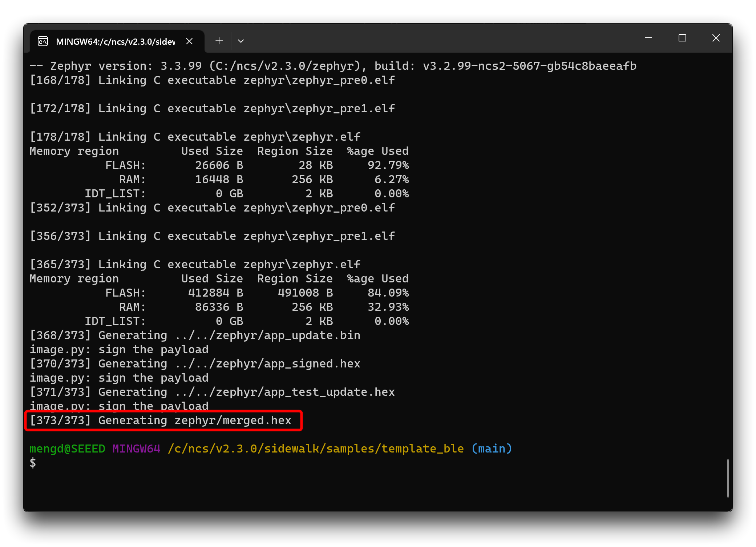756x547 pixels.
Task: Click the app_test_update.hex generating line
Action: click(x=212, y=392)
